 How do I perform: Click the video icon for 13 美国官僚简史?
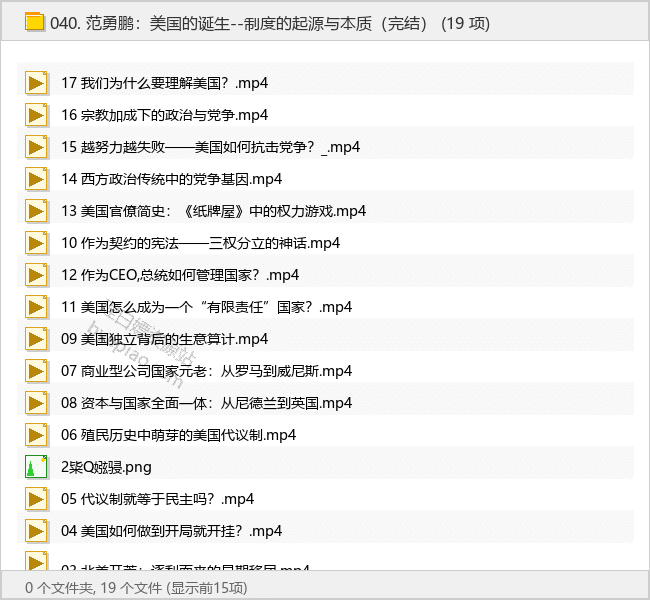tap(36, 211)
